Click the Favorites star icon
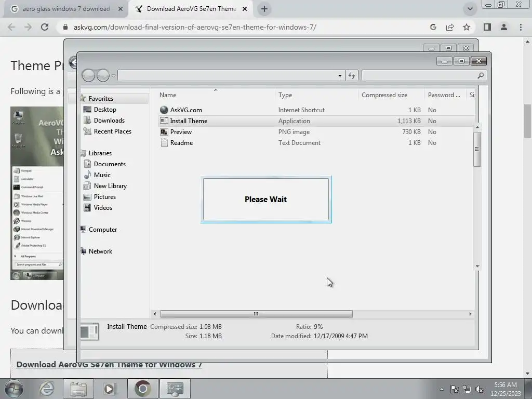 click(83, 98)
